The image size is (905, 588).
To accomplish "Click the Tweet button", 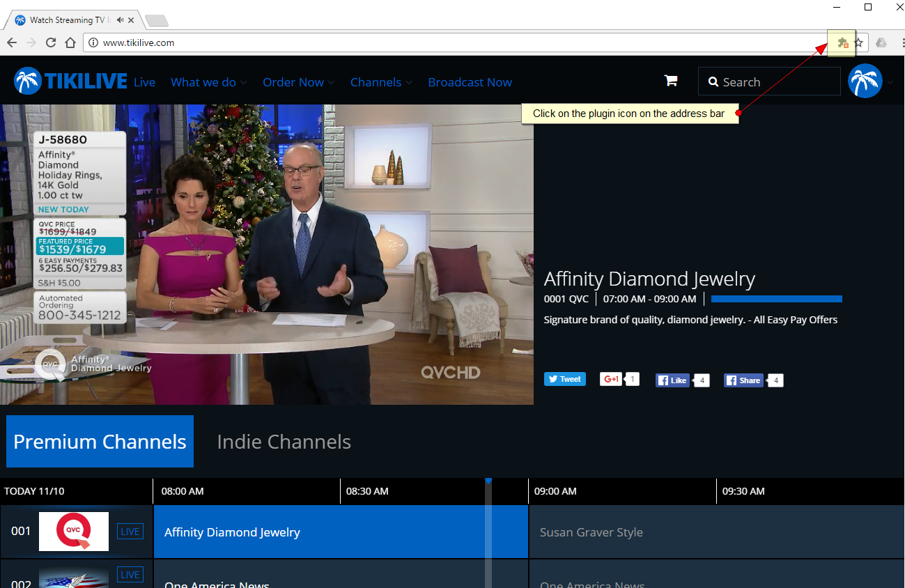I will pos(565,379).
